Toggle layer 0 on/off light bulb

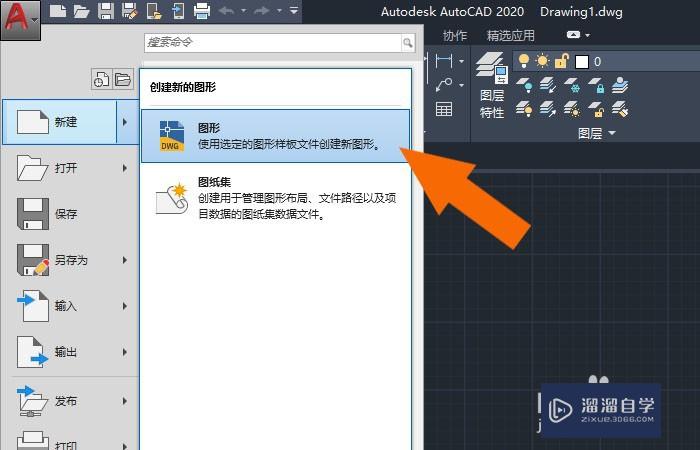(524, 61)
